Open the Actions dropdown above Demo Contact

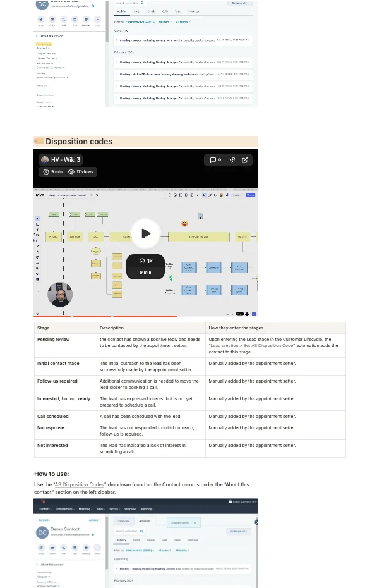[x=94, y=520]
